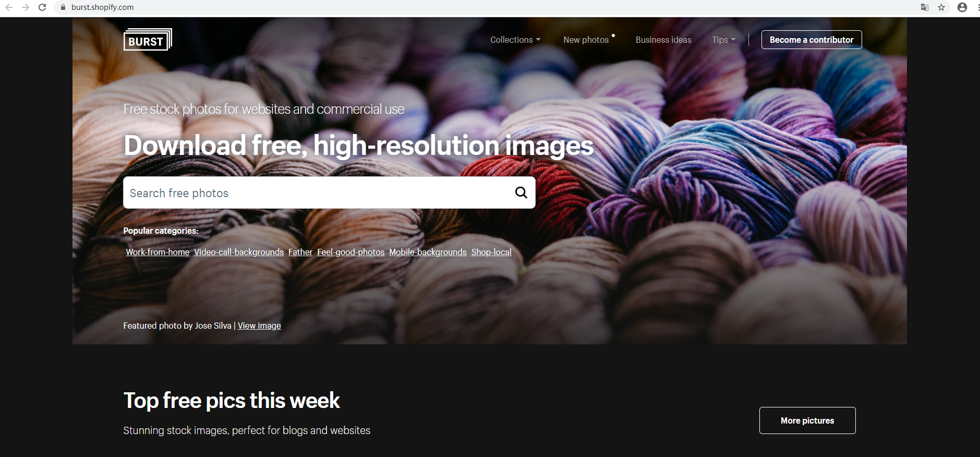980x457 pixels.
Task: Open the translate page icon
Action: coord(925,7)
